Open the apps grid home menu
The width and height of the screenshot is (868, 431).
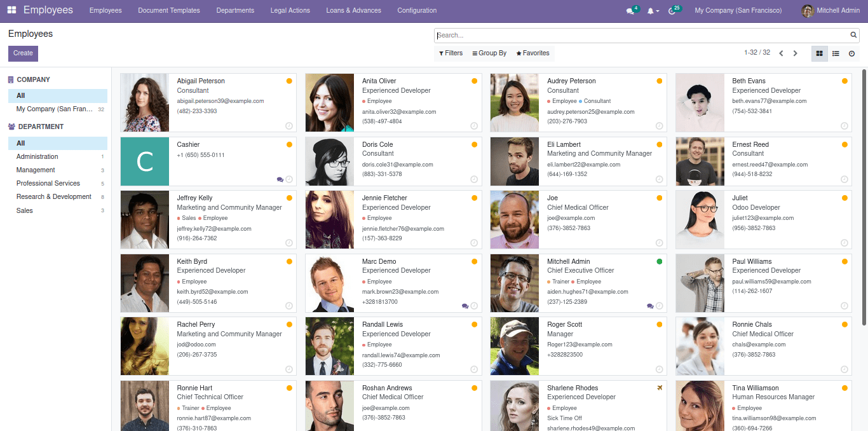(x=11, y=10)
